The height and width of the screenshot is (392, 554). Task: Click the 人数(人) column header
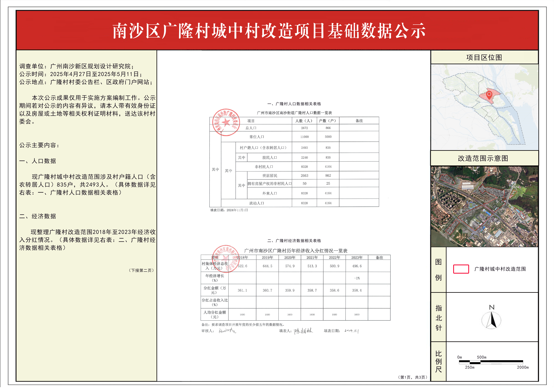pos(304,121)
